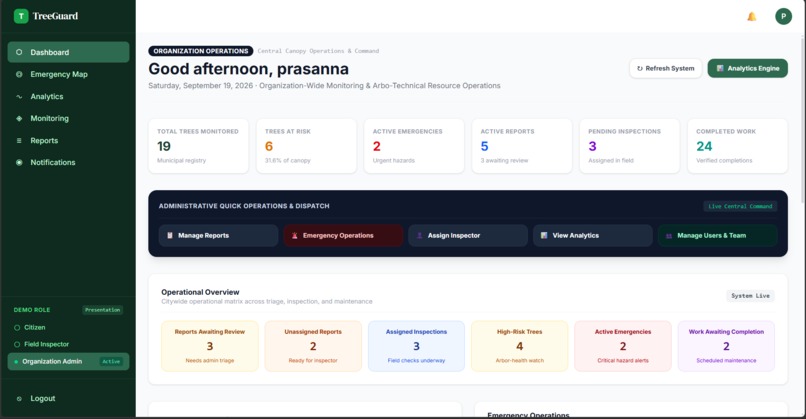Click the Assign Inspector person icon
The image size is (806, 419).
[419, 235]
